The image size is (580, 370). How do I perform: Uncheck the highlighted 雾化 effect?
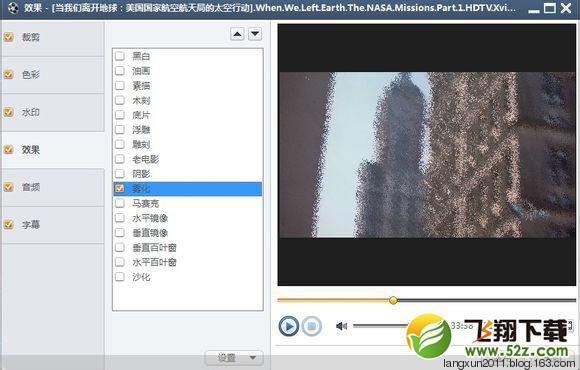click(x=120, y=188)
